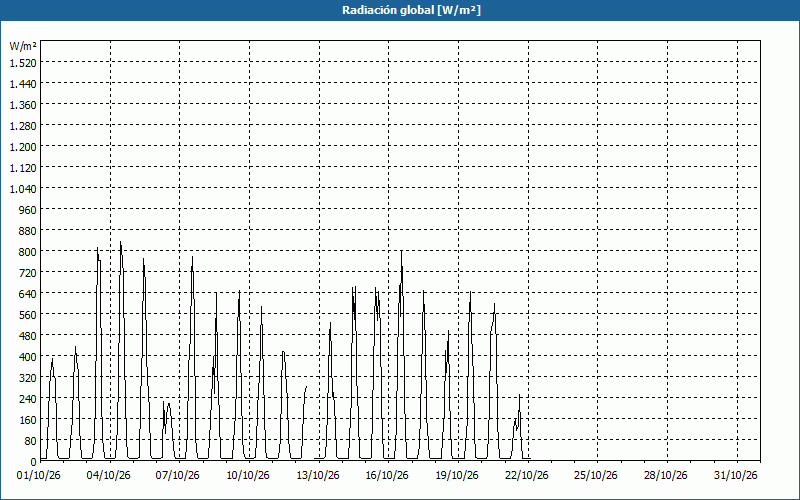Select the 1.200 y-axis value
Image resolution: width=800 pixels, height=500 pixels.
[23, 147]
